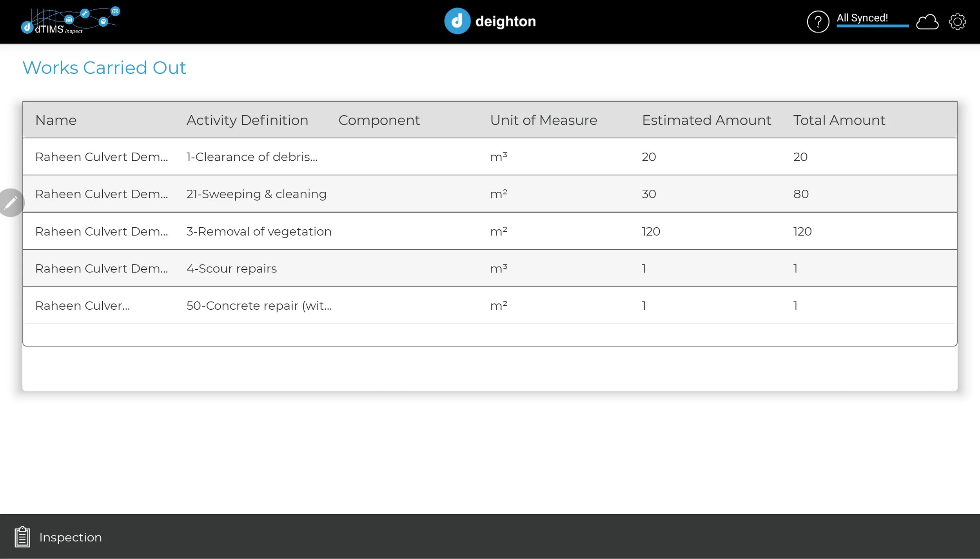The image size is (980, 559).
Task: Click the Deighton logo in the header
Action: click(x=490, y=21)
